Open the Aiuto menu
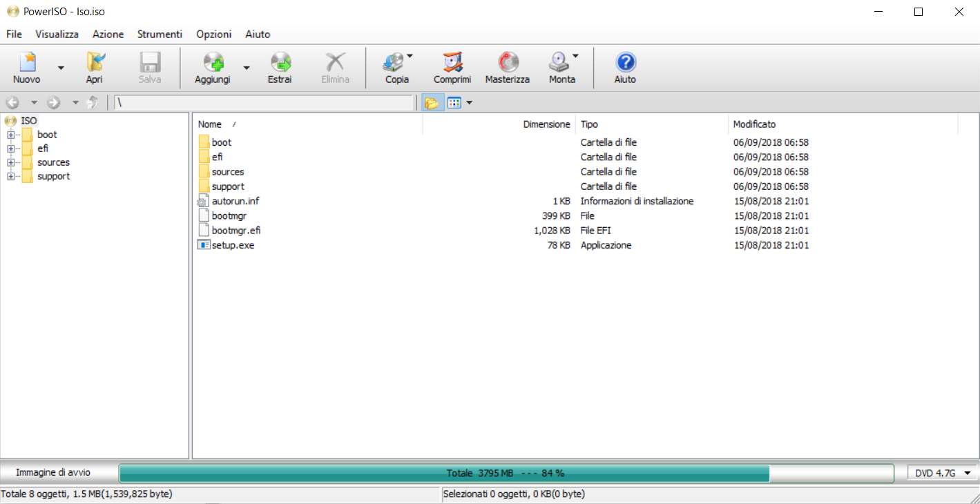Image resolution: width=980 pixels, height=504 pixels. coord(258,34)
